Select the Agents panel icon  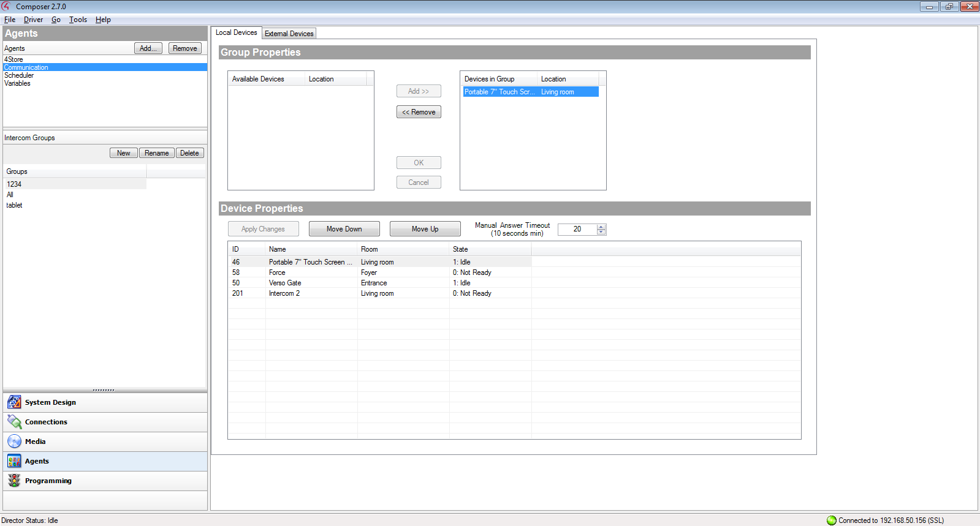coord(14,461)
